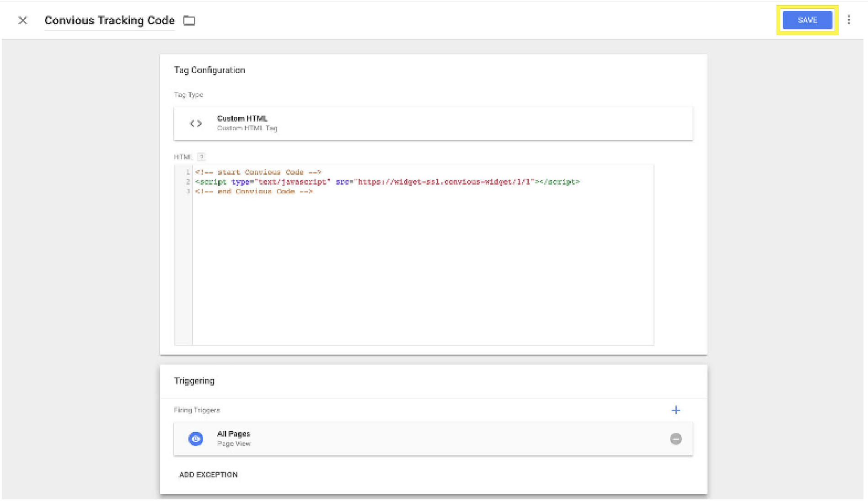Save the tag with the SAVE button
Screen dimensions: 868x503
click(807, 20)
